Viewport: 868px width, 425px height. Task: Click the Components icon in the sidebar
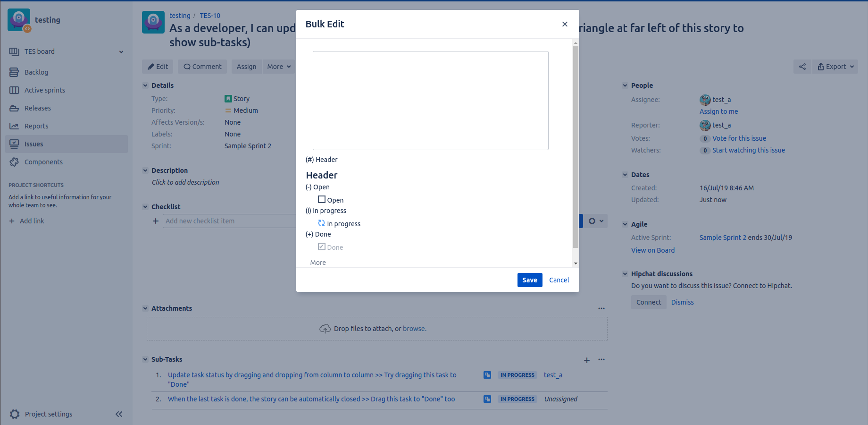pyautogui.click(x=15, y=161)
